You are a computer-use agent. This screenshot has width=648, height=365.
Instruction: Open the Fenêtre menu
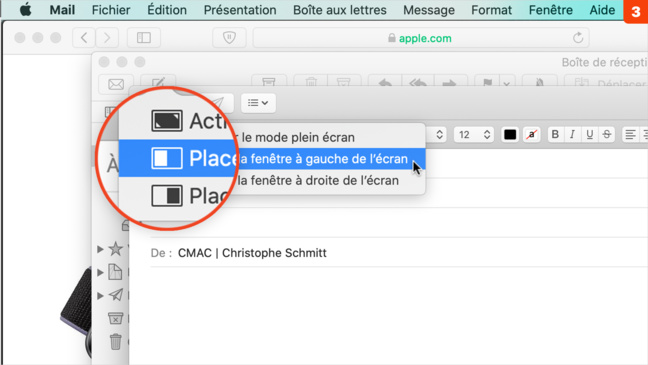tap(550, 10)
